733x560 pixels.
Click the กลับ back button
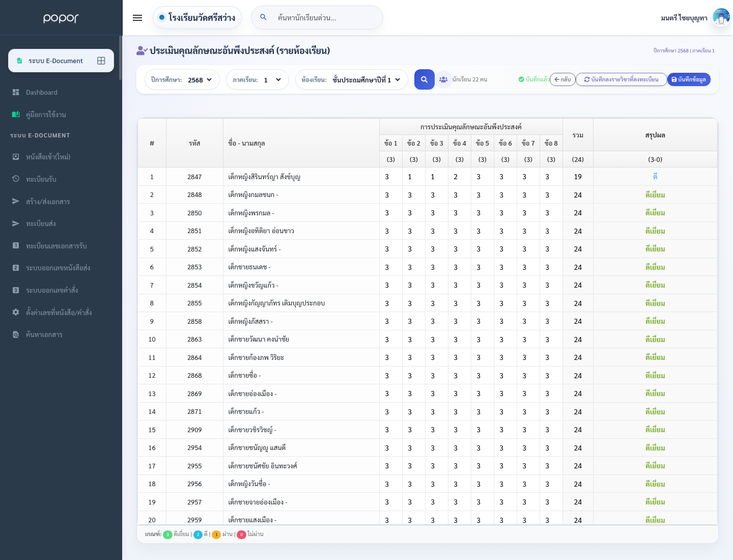[562, 79]
